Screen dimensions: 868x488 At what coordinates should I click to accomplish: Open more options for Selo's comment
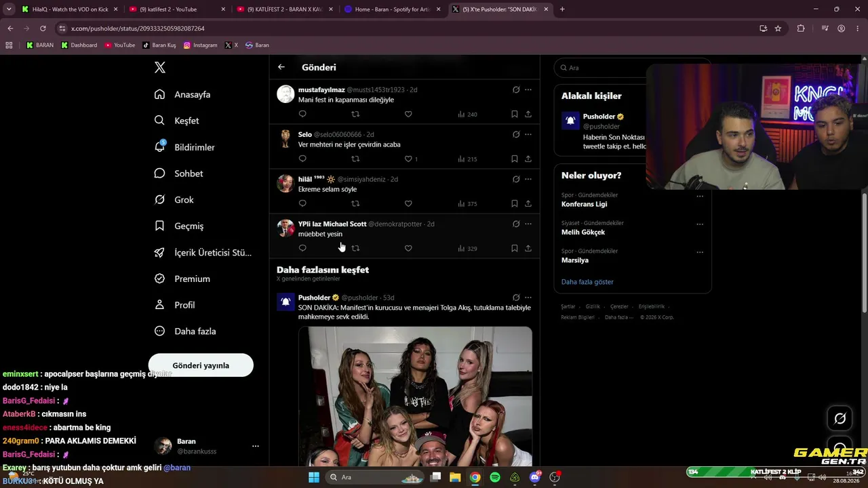tap(528, 134)
